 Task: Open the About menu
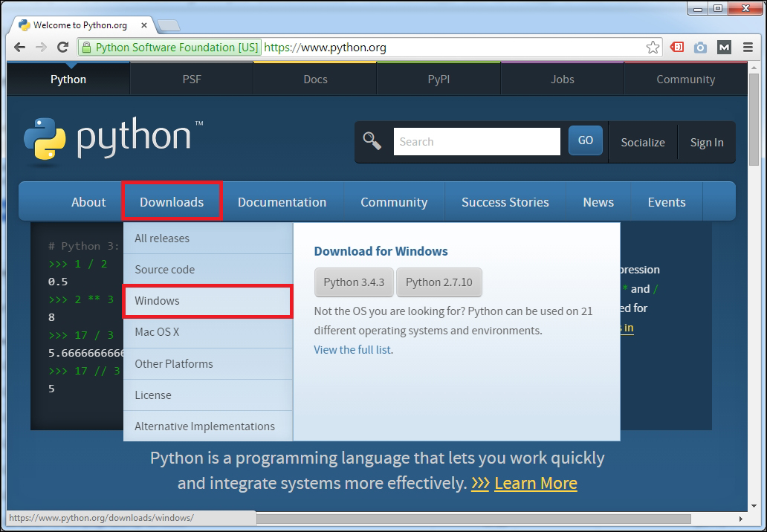tap(88, 202)
